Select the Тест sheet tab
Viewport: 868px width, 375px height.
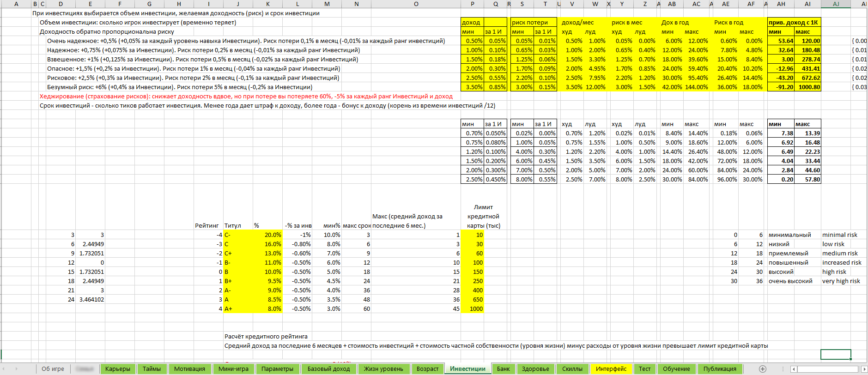coord(644,369)
